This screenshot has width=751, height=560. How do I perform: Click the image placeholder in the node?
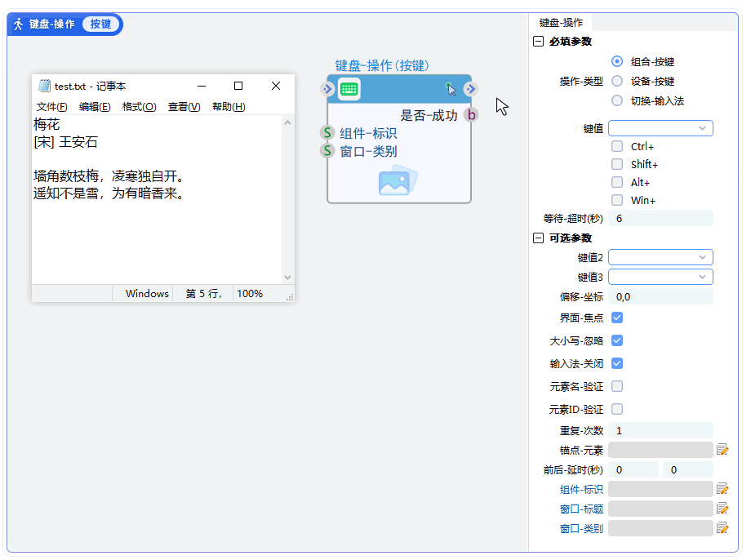[398, 180]
